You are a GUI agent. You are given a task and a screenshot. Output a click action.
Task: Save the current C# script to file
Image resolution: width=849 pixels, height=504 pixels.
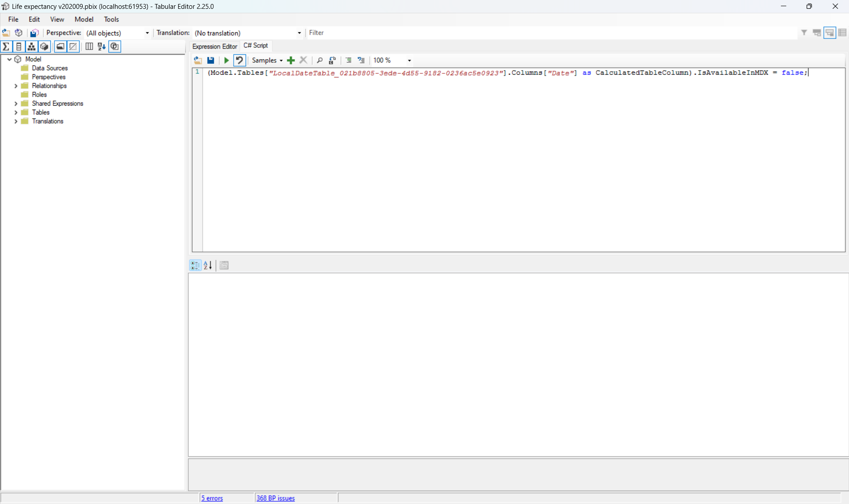click(211, 60)
